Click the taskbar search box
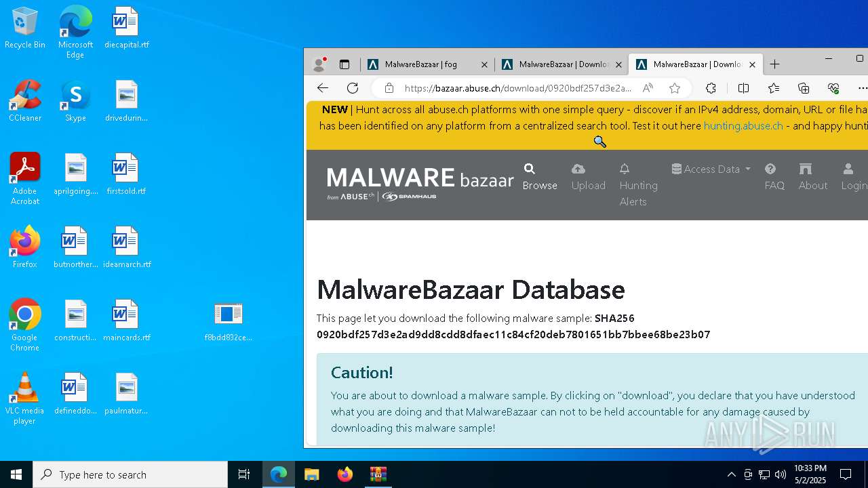The width and height of the screenshot is (868, 488). coord(130,474)
